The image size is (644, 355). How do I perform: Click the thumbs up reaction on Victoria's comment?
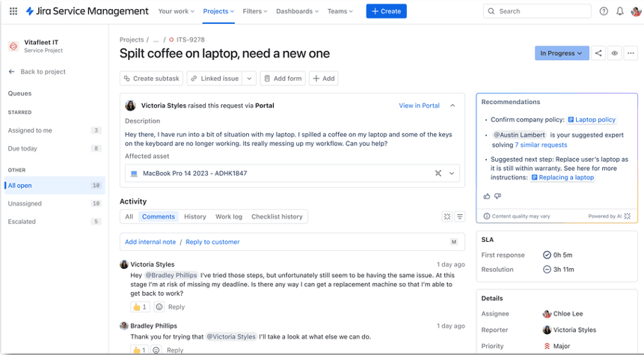click(140, 306)
